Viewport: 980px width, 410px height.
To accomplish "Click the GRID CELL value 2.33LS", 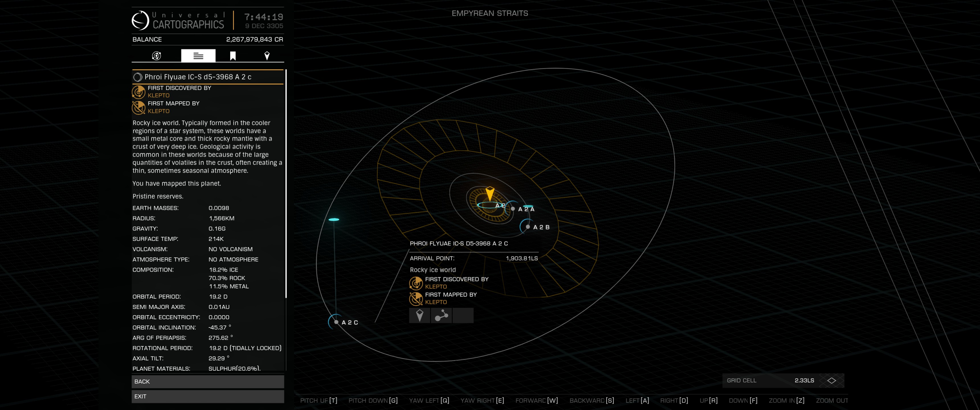I will pos(804,380).
